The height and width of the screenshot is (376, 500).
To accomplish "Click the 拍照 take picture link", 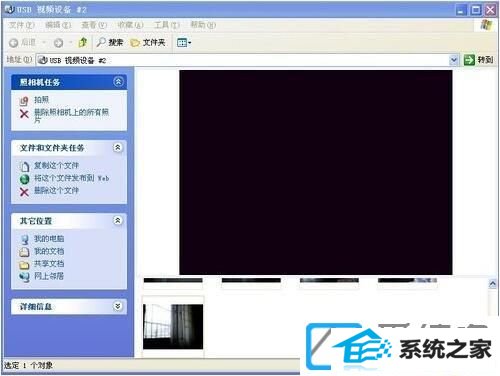I will (41, 100).
